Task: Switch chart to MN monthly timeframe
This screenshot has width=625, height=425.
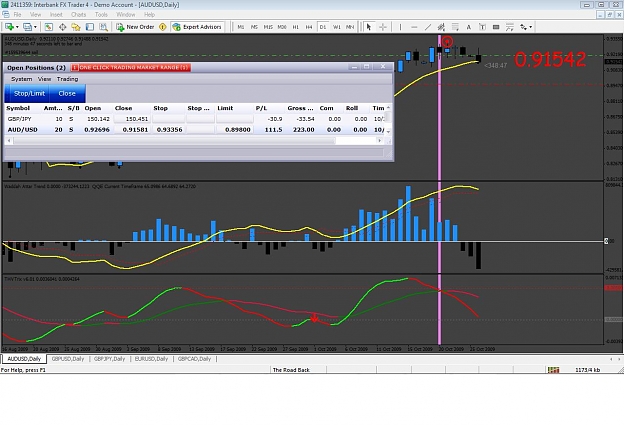Action: 350,27
